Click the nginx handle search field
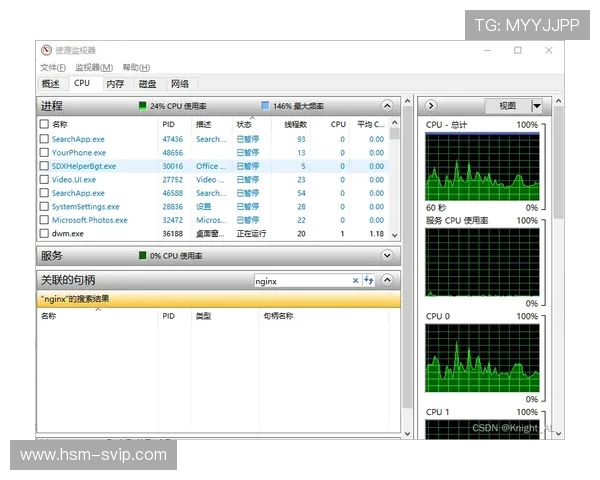 [300, 281]
